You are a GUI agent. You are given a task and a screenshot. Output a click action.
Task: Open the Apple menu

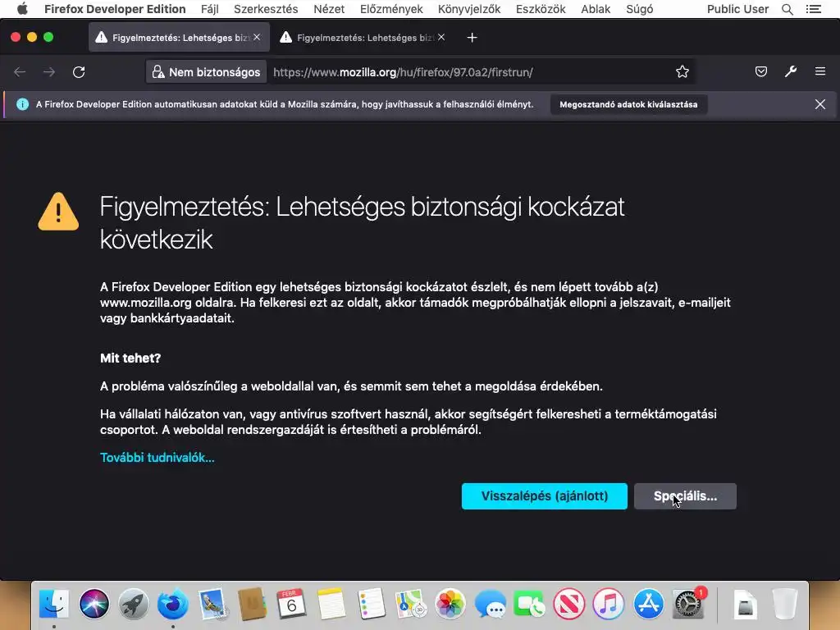point(22,9)
